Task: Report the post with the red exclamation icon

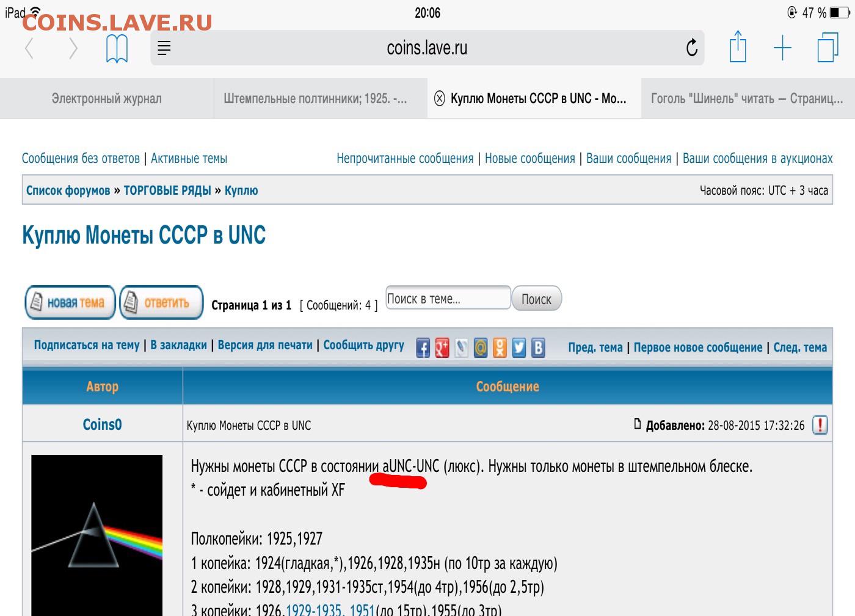Action: point(820,425)
